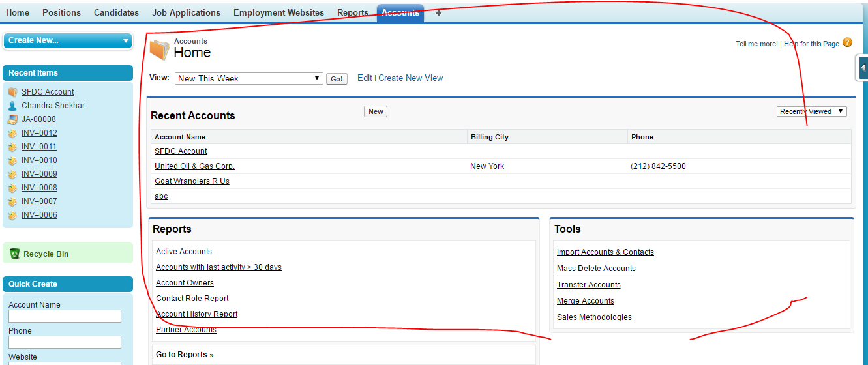Click the Phone column header
Image resolution: width=868 pixels, height=365 pixels.
point(642,137)
